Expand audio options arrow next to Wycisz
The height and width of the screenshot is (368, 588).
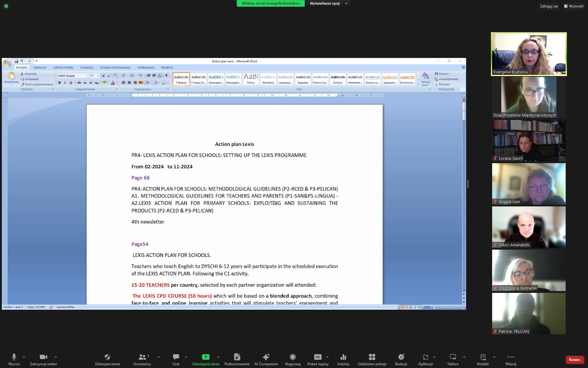click(x=24, y=357)
